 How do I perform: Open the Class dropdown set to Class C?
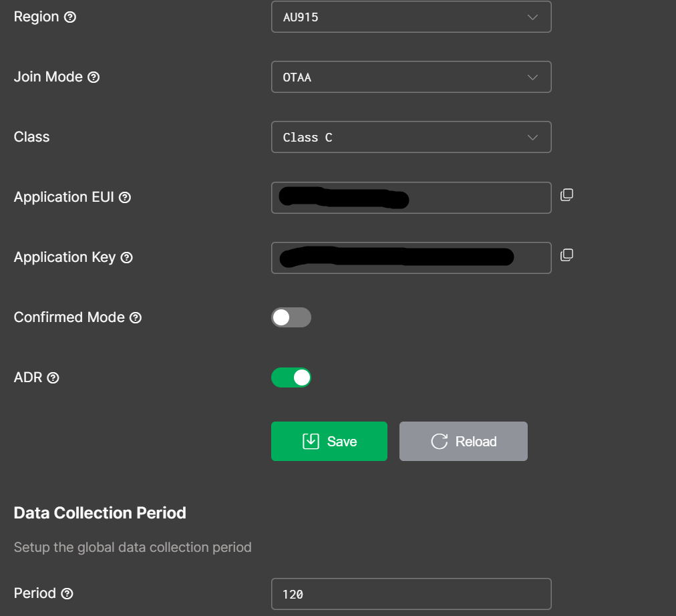(411, 137)
